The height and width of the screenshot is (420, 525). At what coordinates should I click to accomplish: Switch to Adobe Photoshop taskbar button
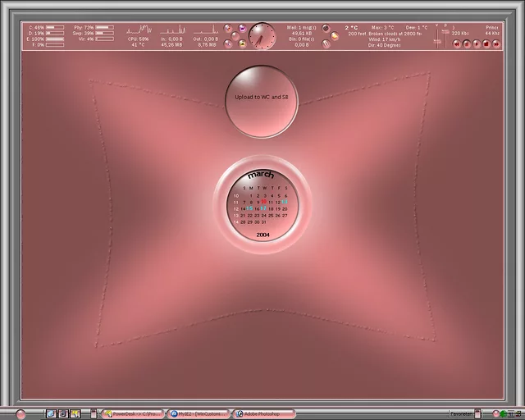pyautogui.click(x=262, y=413)
